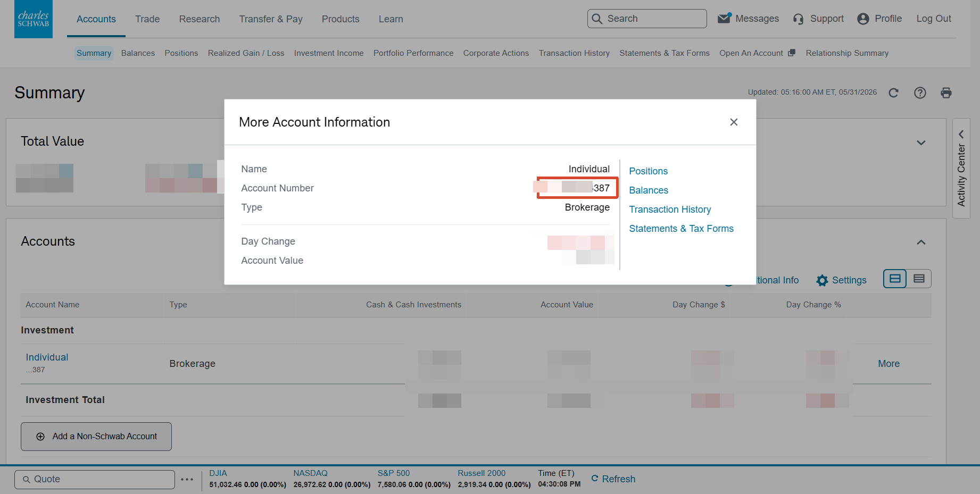Refresh summary data with circular arrow icon
This screenshot has width=980, height=494.
[893, 93]
